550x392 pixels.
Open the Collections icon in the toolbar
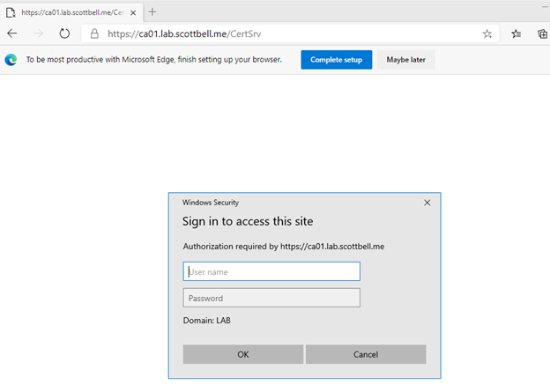coord(542,33)
